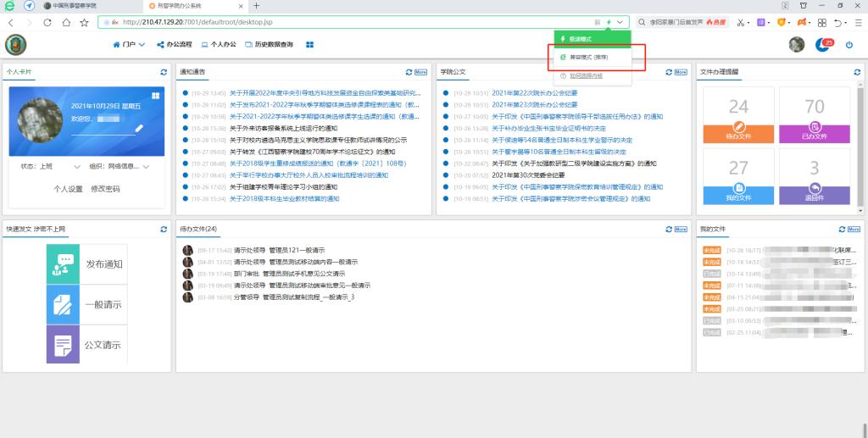The image size is (868, 438).
Task: Refresh the 通知通告 panel
Action: [409, 73]
